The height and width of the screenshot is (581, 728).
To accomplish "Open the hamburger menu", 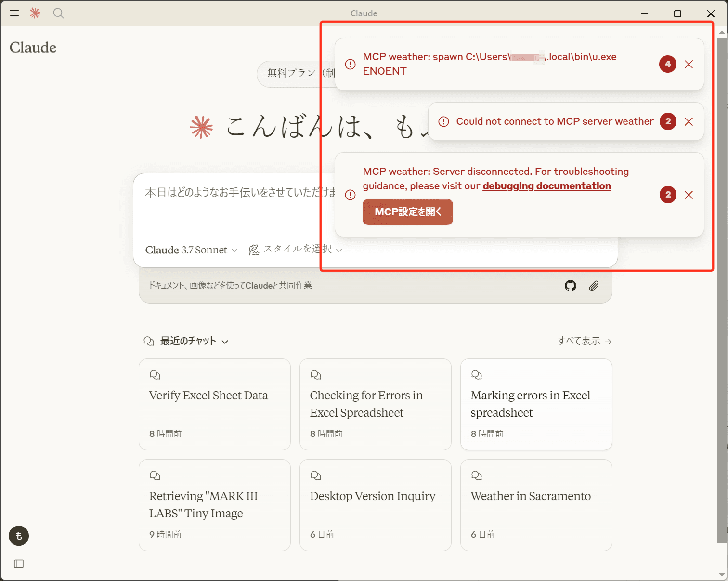I will point(14,13).
